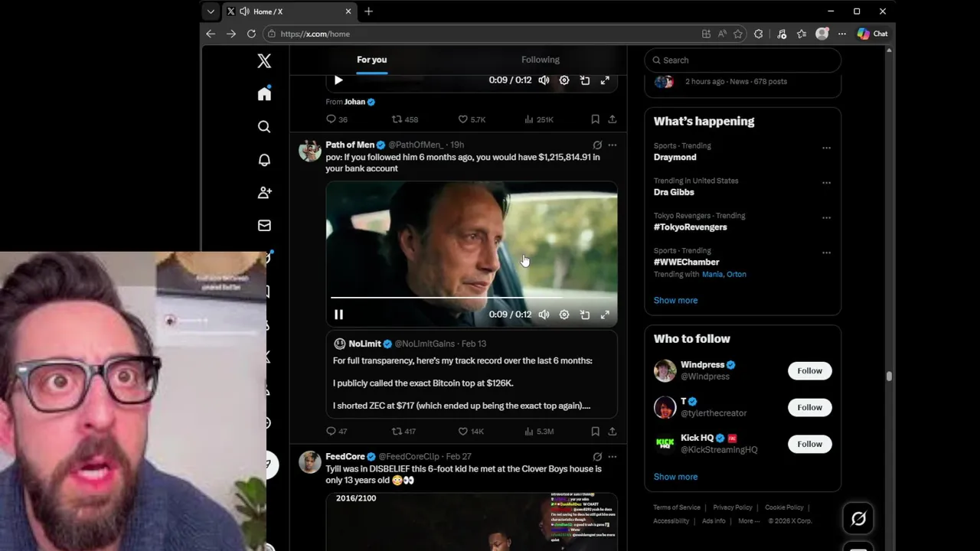Expand Johan video to fullscreen
The height and width of the screenshot is (551, 980).
tap(605, 80)
